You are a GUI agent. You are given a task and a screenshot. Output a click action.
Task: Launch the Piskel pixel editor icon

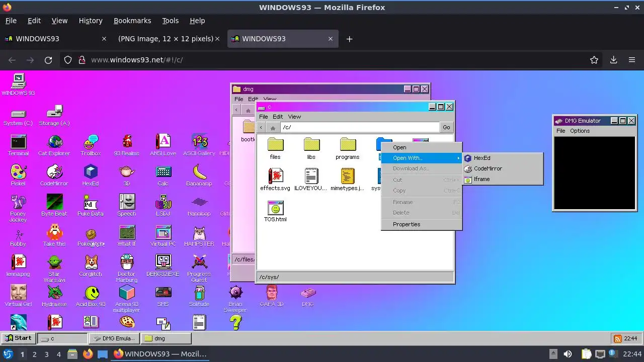tap(18, 175)
